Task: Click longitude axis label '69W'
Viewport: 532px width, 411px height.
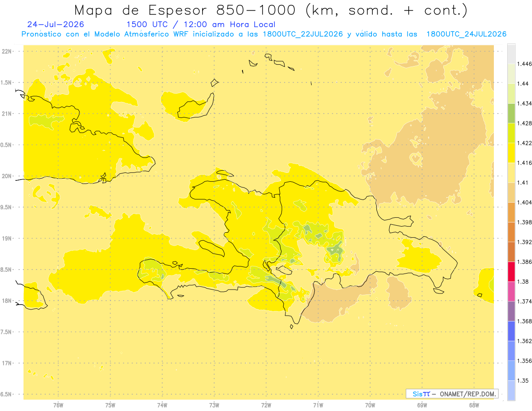Action: pos(422,405)
